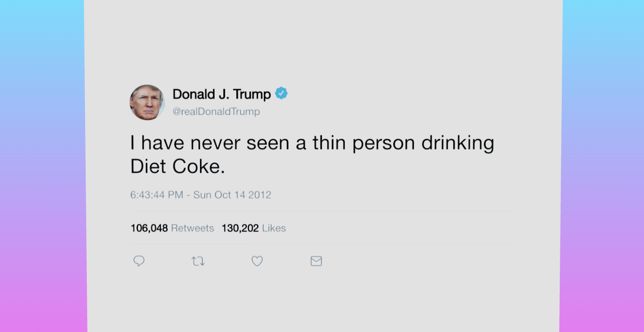Image resolution: width=644 pixels, height=332 pixels.
Task: View the 130,202 like count number
Action: 240,228
